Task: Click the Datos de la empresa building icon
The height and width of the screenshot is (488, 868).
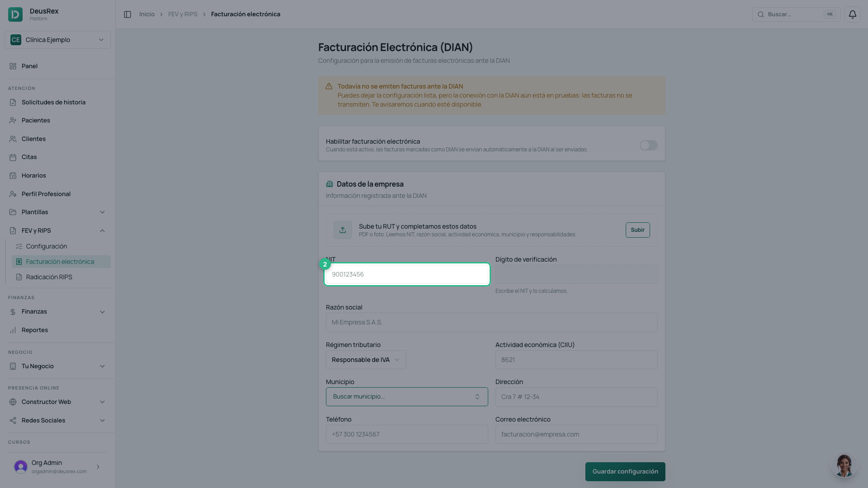Action: 330,184
